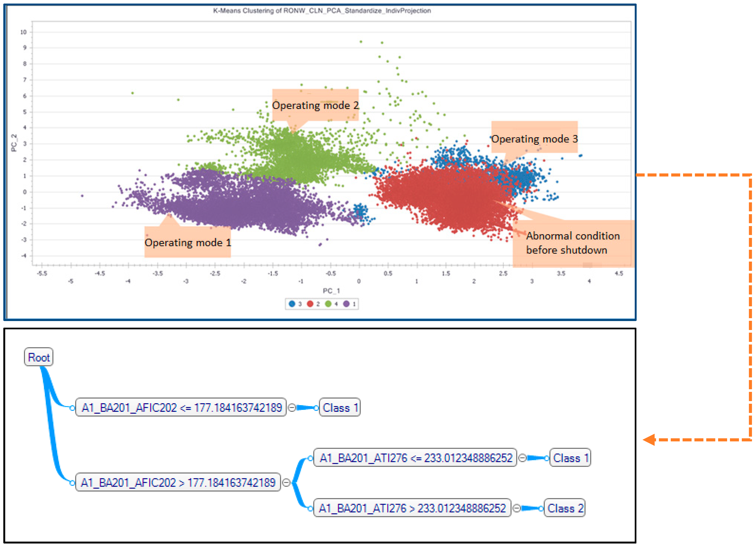Select node AFIC202 <= 177.184163742189
Image resolution: width=756 pixels, height=548 pixels.
pos(181,407)
